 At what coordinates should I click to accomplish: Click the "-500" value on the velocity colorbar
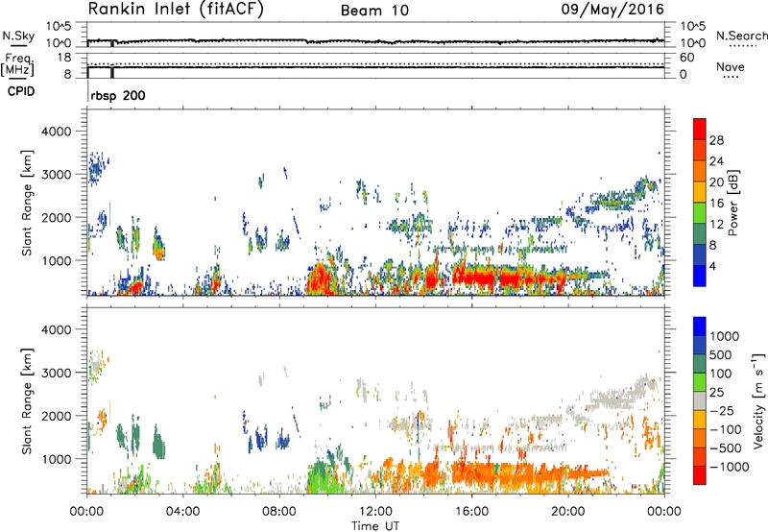pos(726,447)
